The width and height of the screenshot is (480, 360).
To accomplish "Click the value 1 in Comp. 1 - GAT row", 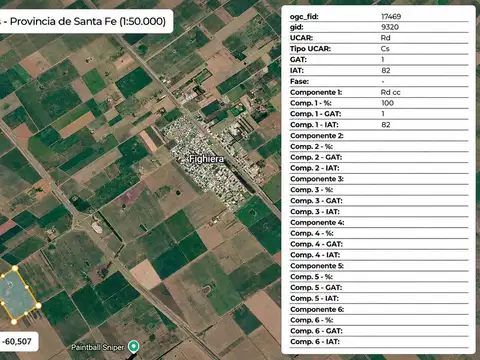I will click(x=383, y=114).
